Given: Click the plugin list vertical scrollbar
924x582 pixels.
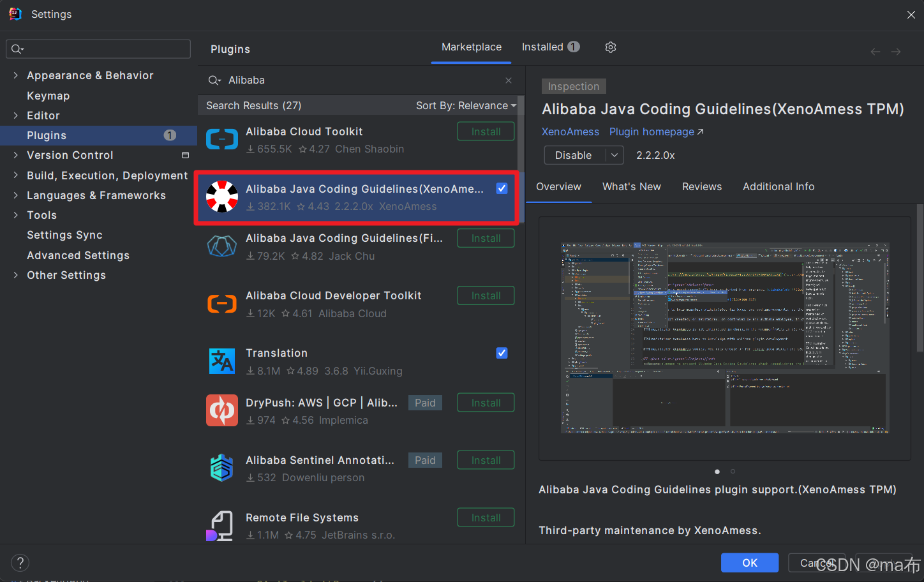Looking at the screenshot, I should 521,160.
